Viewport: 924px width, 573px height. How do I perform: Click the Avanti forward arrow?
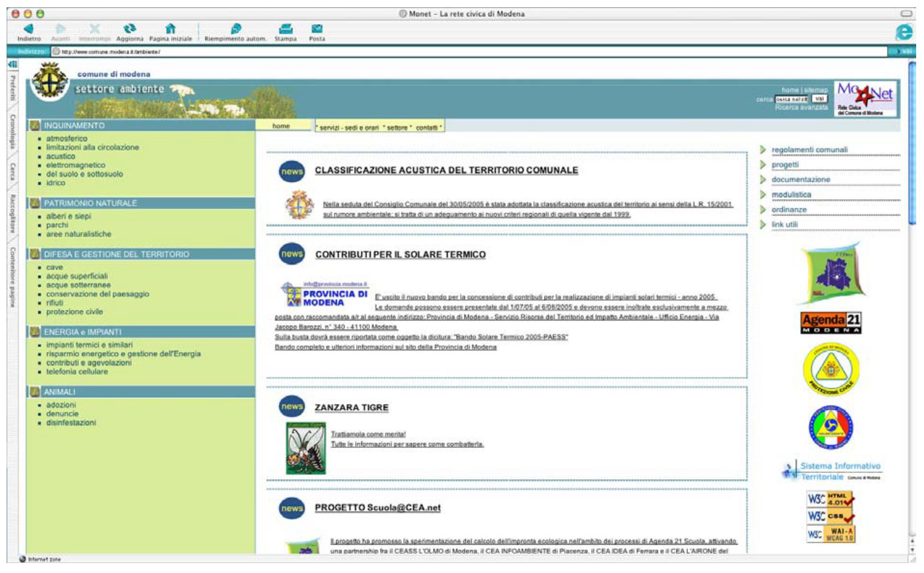click(60, 33)
